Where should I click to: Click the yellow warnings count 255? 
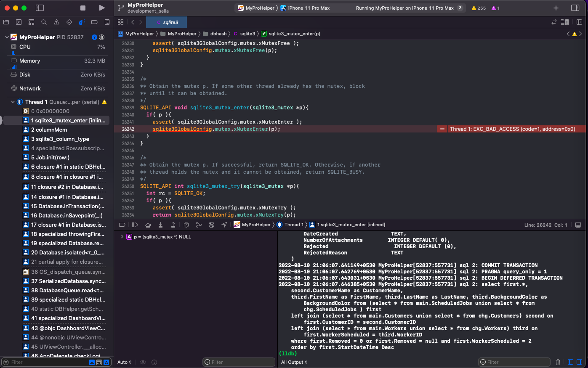pos(479,8)
